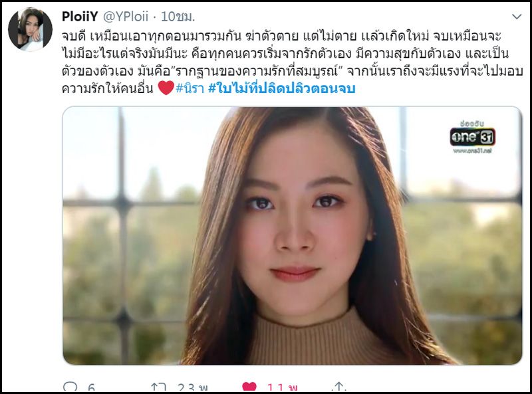Open the #นิรา hashtag
Image resolution: width=532 pixels, height=394 pixels.
click(x=190, y=88)
